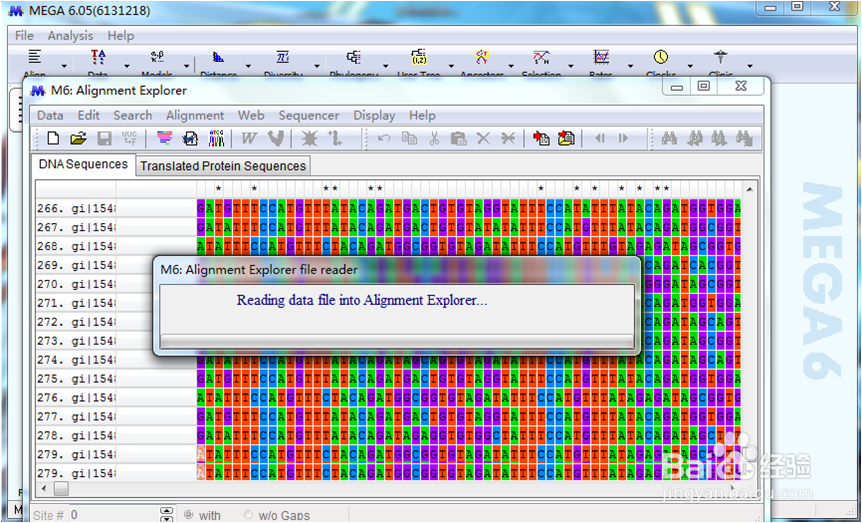
Task: Open the Selection analysis icon
Action: tap(541, 57)
